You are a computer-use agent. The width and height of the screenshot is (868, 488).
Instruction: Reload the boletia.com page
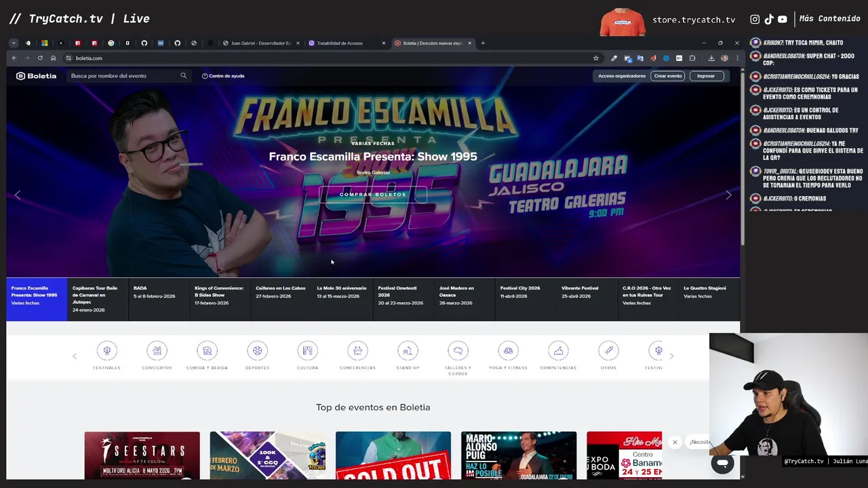click(40, 58)
